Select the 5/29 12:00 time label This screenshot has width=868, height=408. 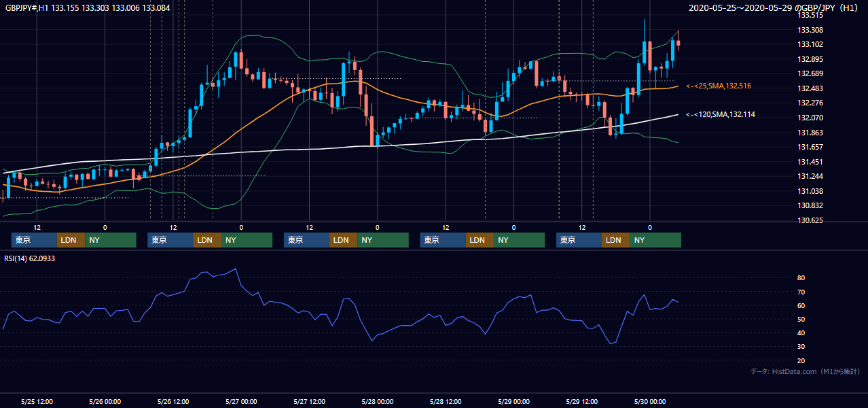tap(582, 401)
